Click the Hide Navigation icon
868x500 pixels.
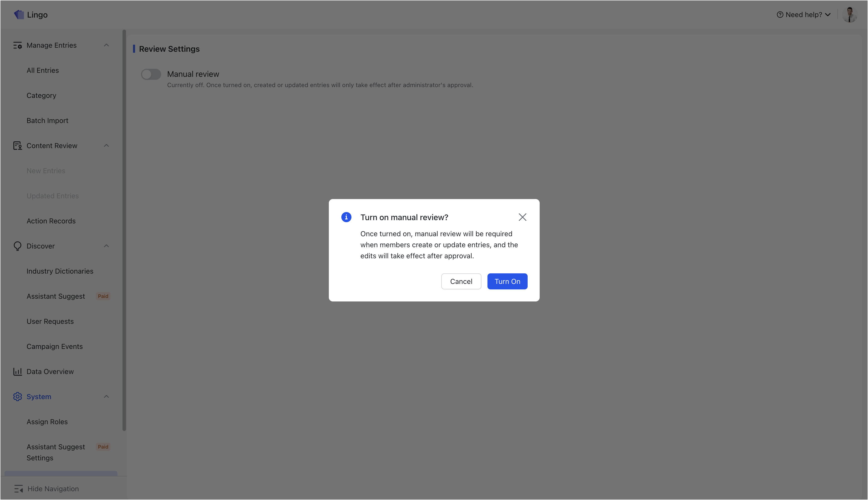click(x=19, y=488)
